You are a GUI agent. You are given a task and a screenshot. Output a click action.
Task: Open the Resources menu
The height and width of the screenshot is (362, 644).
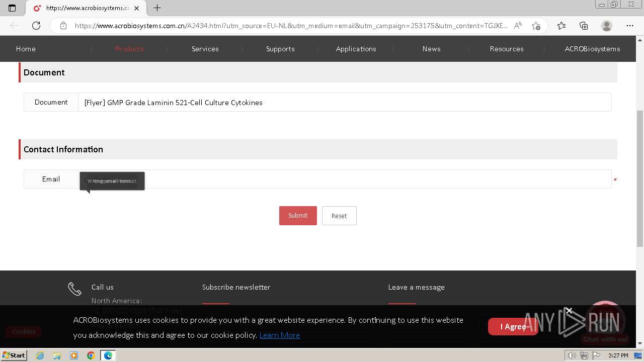tap(507, 49)
